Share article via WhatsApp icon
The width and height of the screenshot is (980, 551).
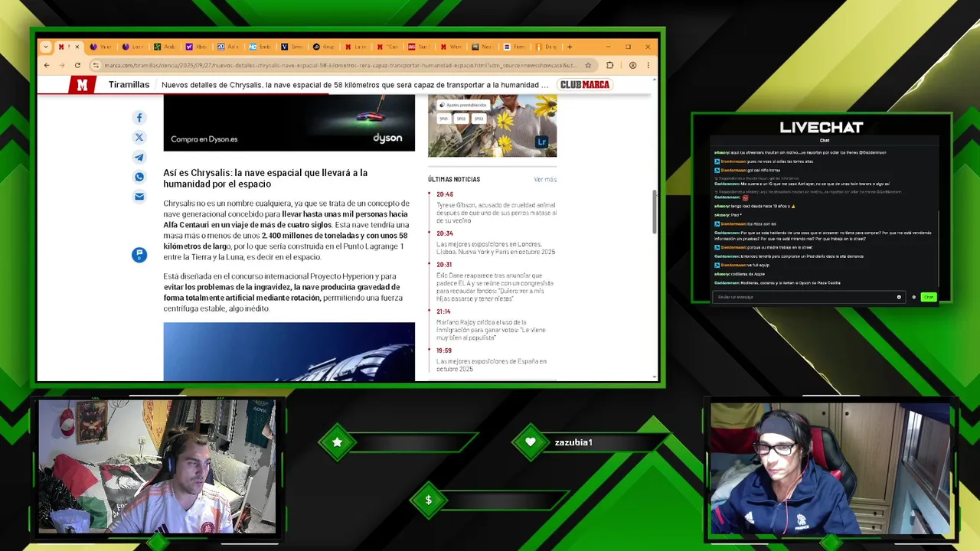[139, 177]
